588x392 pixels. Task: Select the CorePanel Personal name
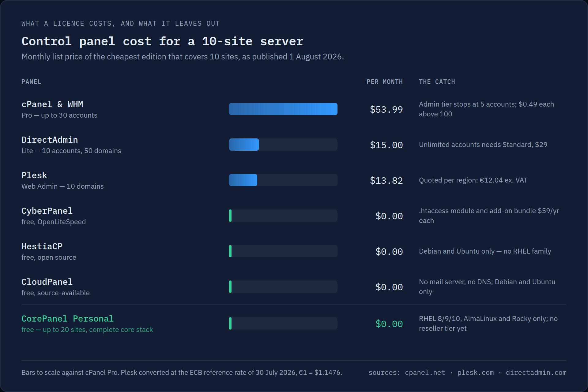[67, 319]
